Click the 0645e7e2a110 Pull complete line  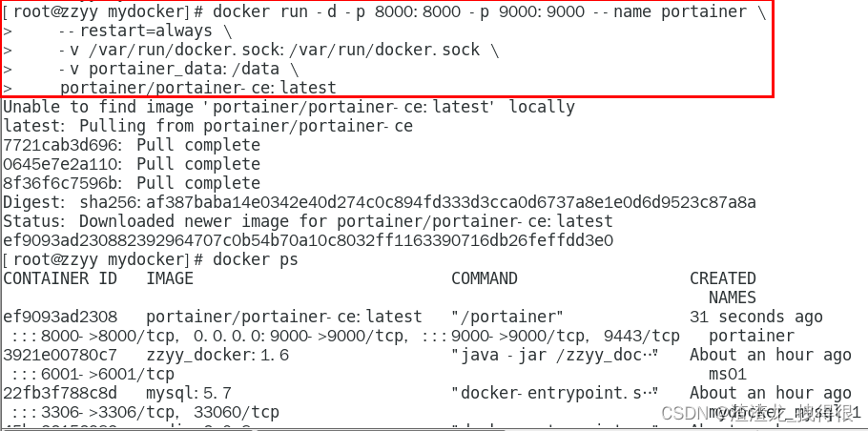(132, 164)
